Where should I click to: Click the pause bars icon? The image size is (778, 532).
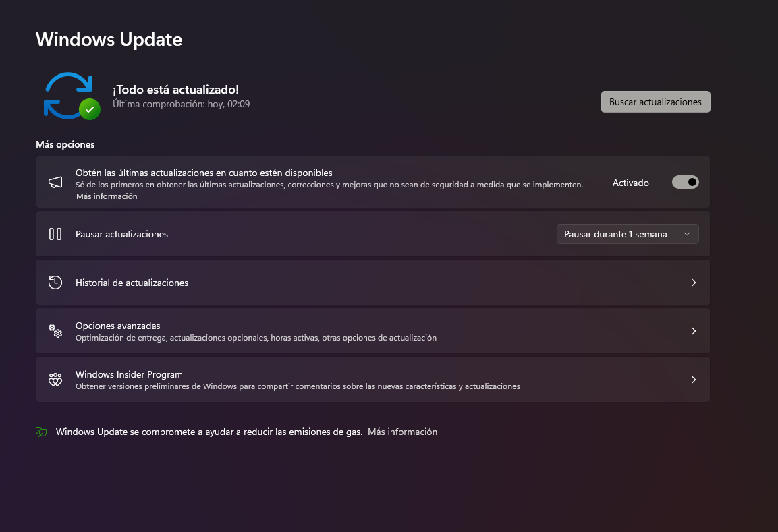55,234
